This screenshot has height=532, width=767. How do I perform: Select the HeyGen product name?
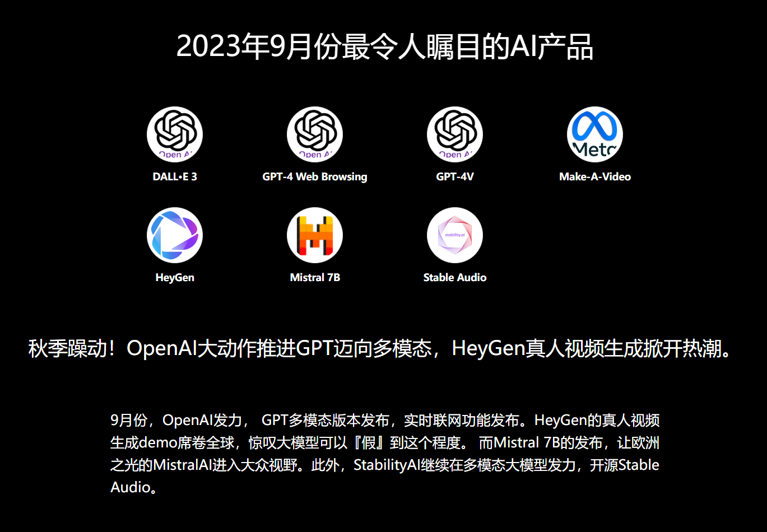pyautogui.click(x=175, y=278)
